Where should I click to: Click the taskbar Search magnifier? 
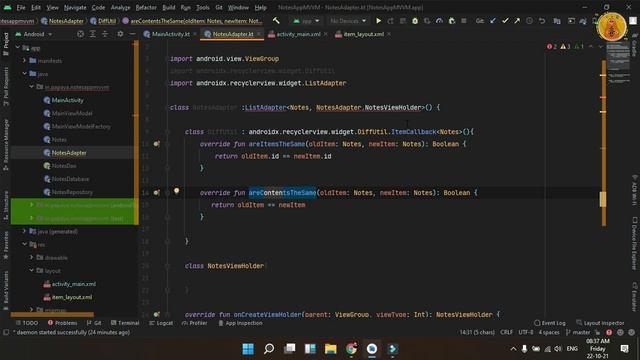pos(269,349)
